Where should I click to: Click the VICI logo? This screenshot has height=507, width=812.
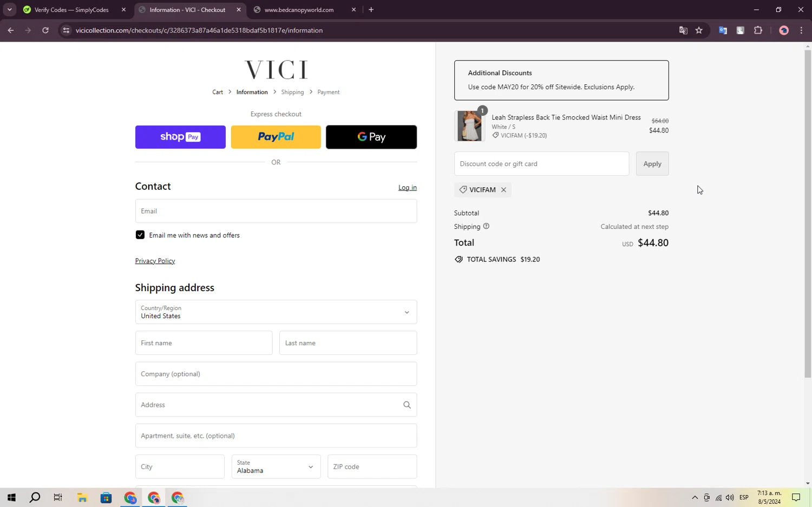point(276,70)
